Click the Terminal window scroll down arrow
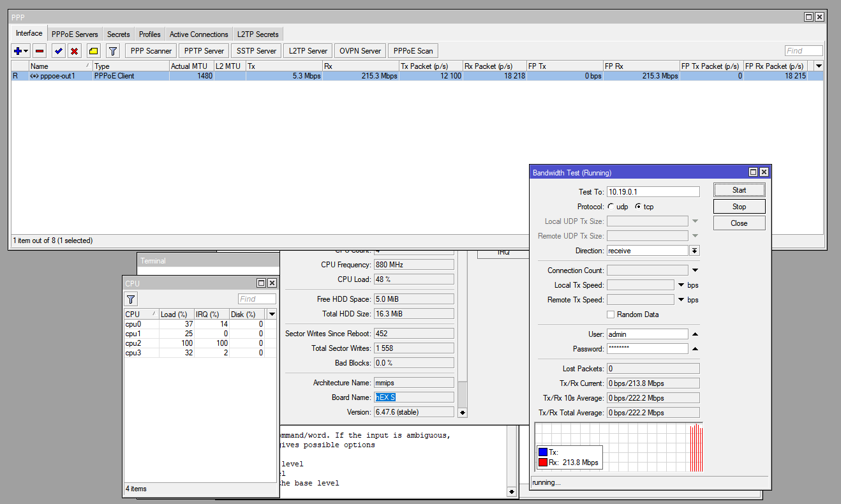Image resolution: width=841 pixels, height=504 pixels. (511, 491)
